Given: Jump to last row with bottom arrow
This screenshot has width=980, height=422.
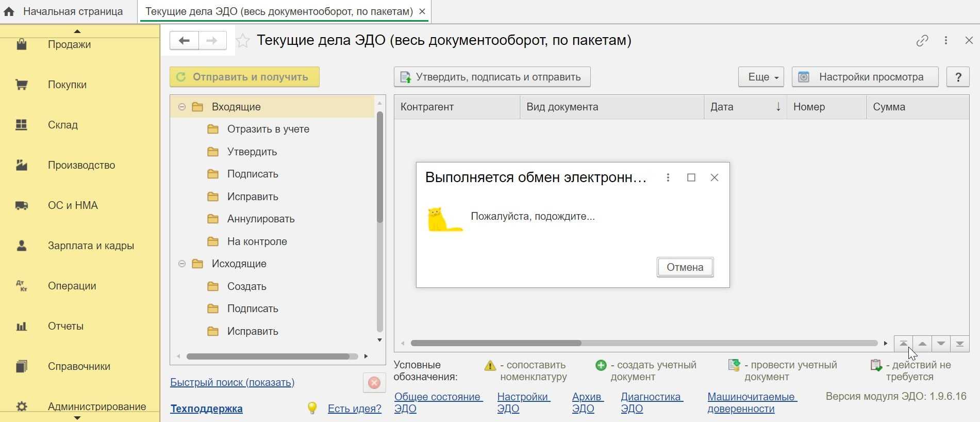Looking at the screenshot, I should pos(959,344).
